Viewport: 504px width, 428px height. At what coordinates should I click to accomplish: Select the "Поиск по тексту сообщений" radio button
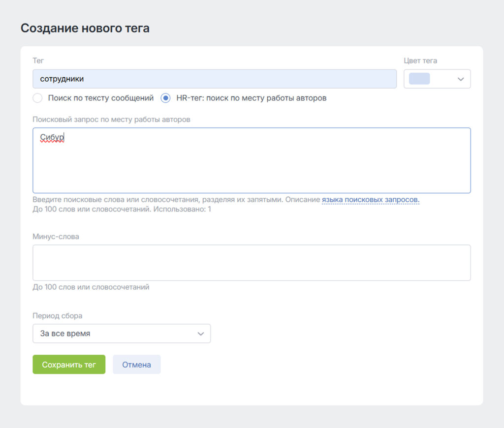point(37,98)
